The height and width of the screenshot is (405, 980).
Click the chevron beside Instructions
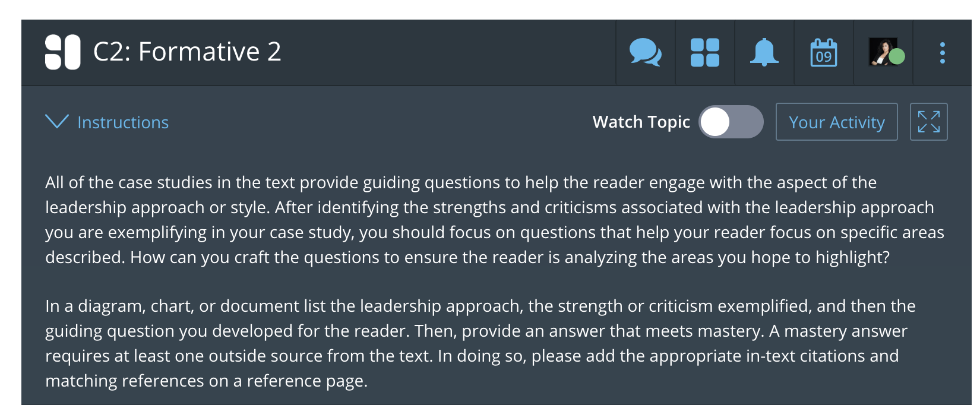point(56,122)
